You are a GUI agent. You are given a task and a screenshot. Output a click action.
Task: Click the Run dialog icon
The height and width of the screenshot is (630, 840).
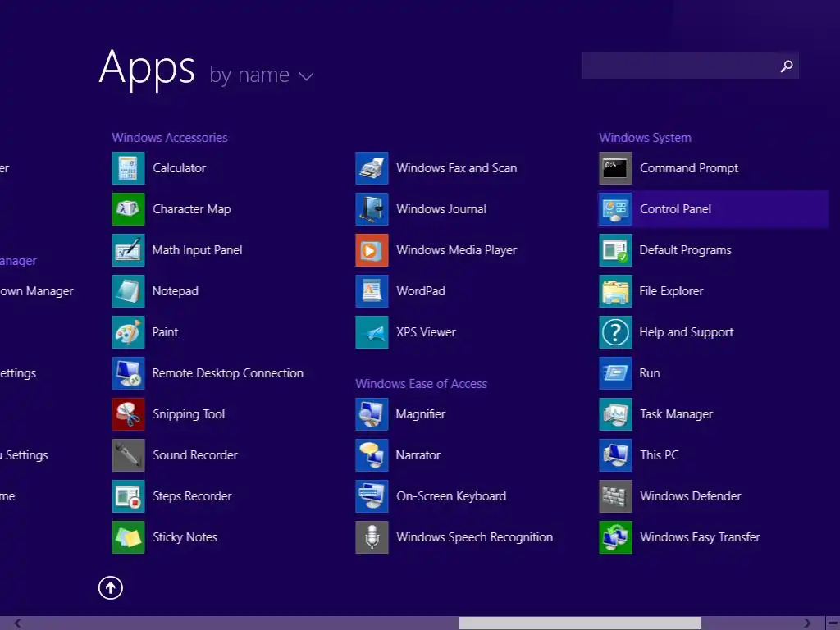pos(615,373)
